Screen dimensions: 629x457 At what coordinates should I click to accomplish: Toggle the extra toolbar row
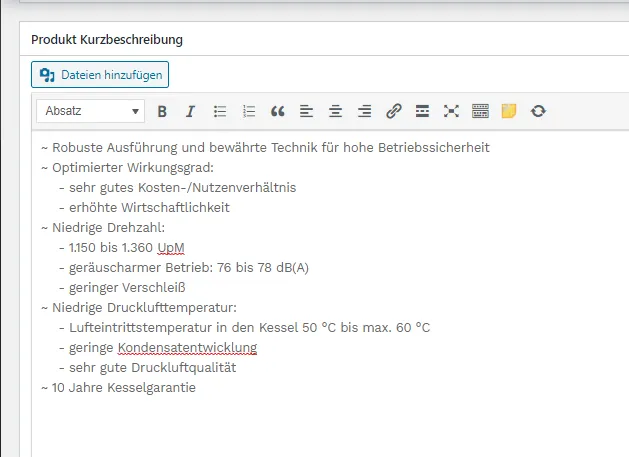[x=480, y=111]
